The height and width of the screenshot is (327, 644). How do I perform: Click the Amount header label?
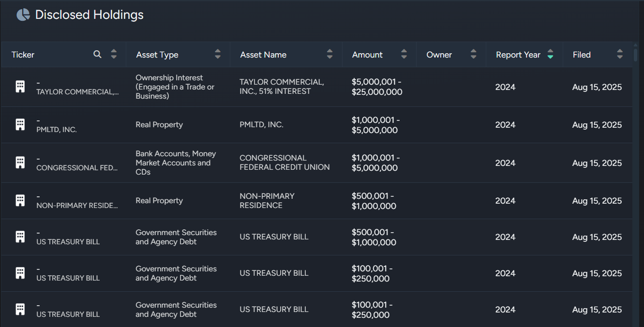pyautogui.click(x=367, y=55)
